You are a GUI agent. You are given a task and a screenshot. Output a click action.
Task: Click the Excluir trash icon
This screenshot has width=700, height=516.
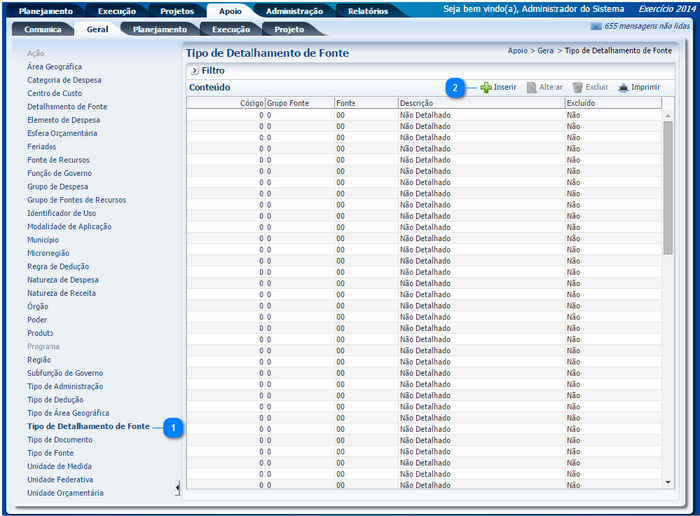pos(577,88)
